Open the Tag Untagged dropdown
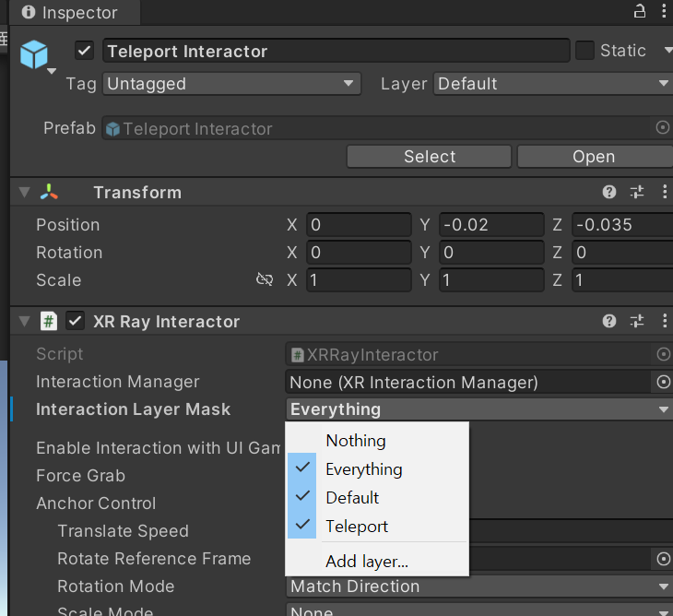The width and height of the screenshot is (673, 616). click(x=231, y=83)
